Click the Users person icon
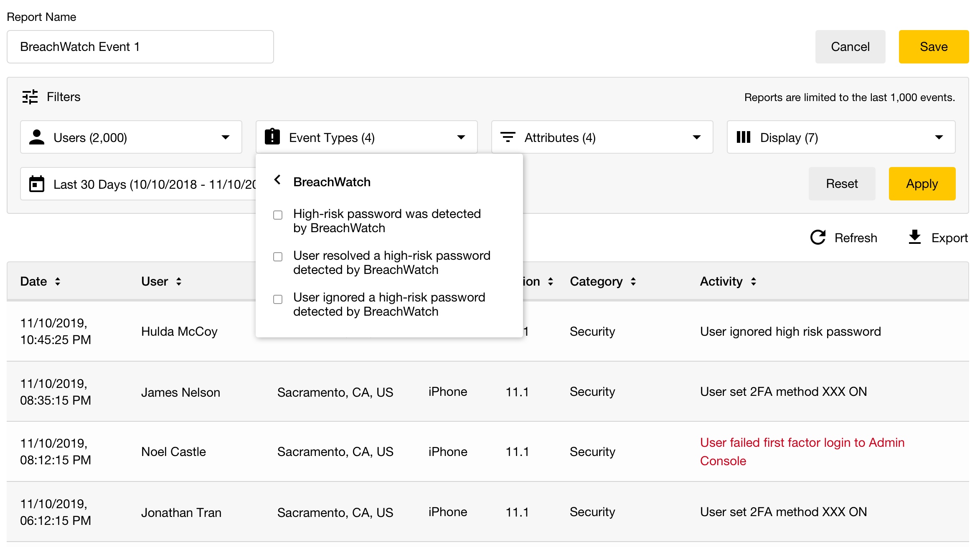This screenshot has height=547, width=980. tap(37, 137)
